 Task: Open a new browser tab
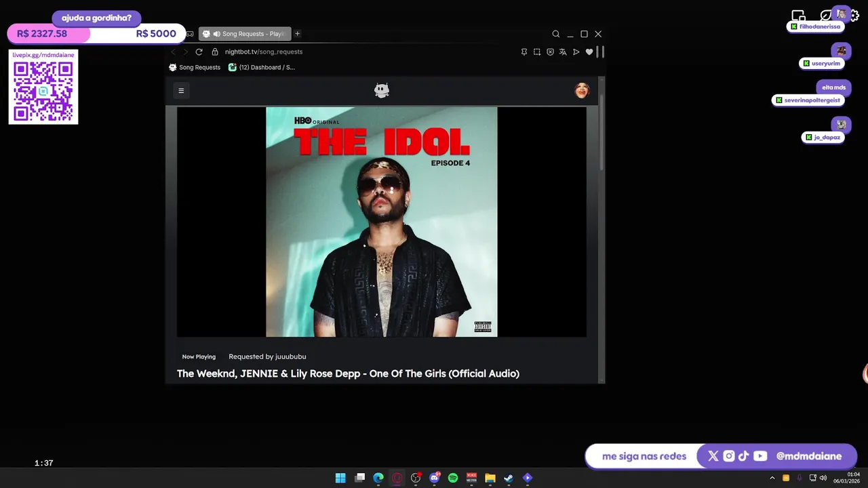297,34
